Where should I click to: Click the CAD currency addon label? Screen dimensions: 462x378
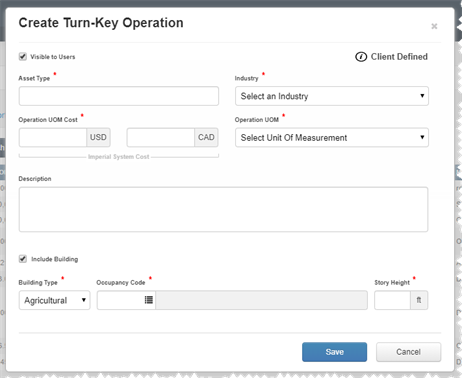[x=206, y=137]
